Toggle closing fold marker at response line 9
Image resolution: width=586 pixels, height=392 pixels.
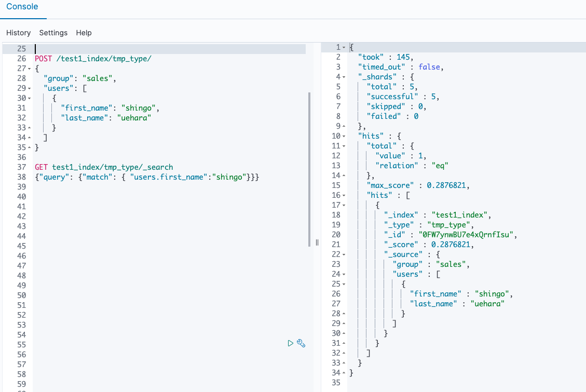(344, 126)
